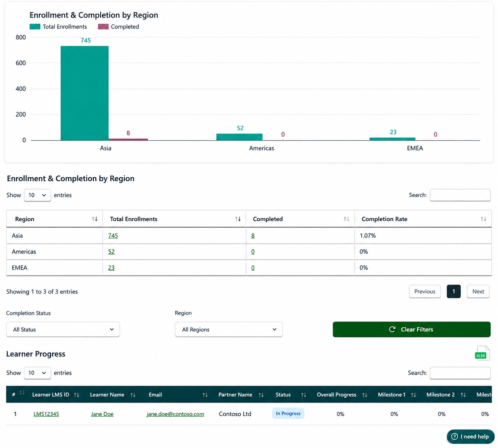This screenshot has height=448, width=498.
Task: Go to Next page of region table
Action: tap(478, 291)
